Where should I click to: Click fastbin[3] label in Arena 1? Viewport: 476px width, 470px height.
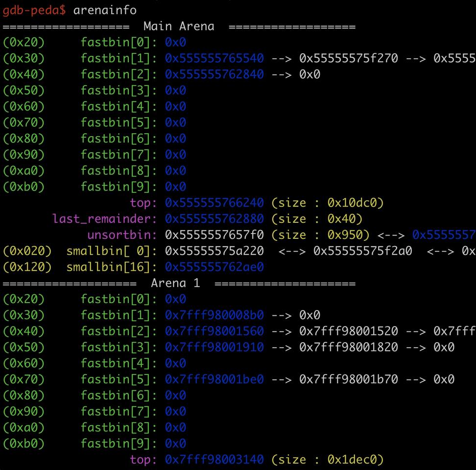(x=119, y=347)
